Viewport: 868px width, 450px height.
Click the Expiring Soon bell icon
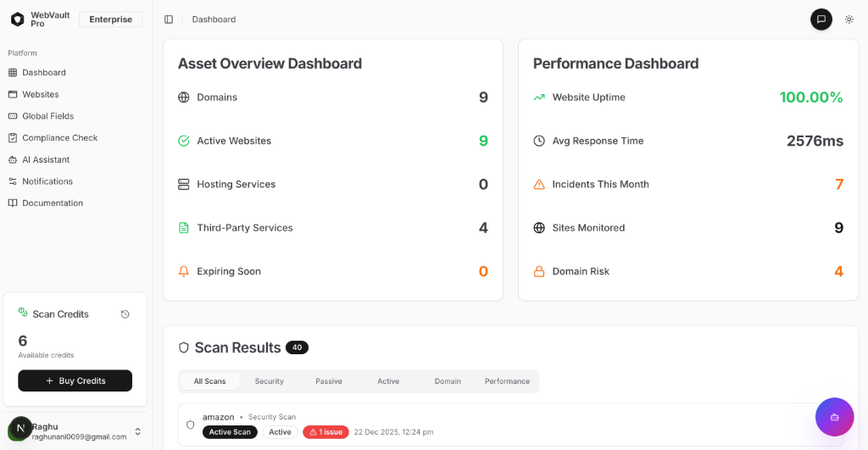pyautogui.click(x=184, y=272)
